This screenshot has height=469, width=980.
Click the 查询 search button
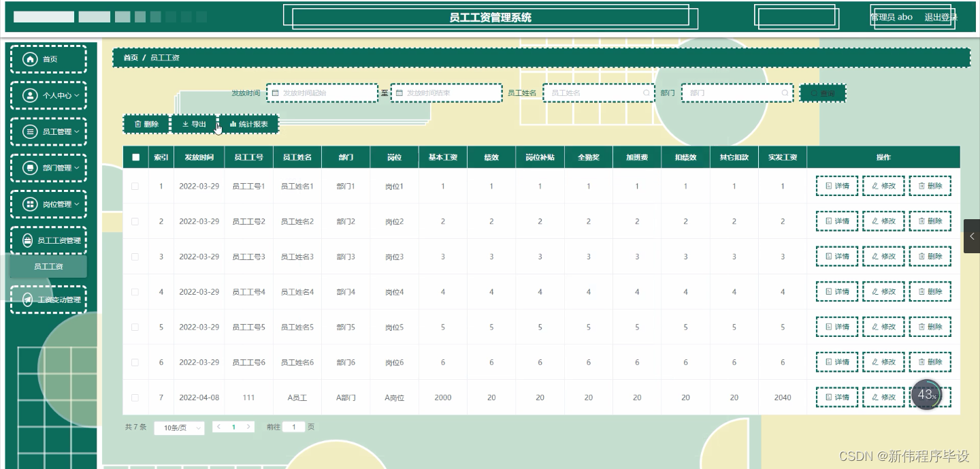823,93
